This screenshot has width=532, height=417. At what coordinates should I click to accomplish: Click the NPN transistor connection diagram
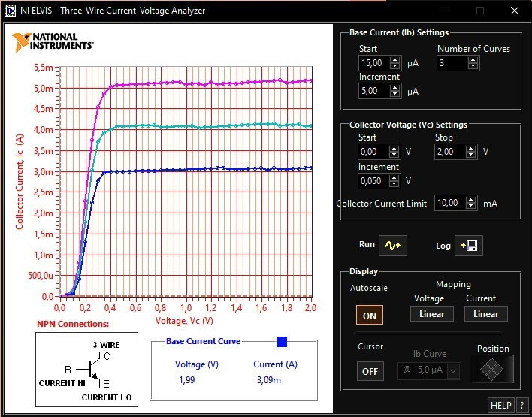pos(87,370)
